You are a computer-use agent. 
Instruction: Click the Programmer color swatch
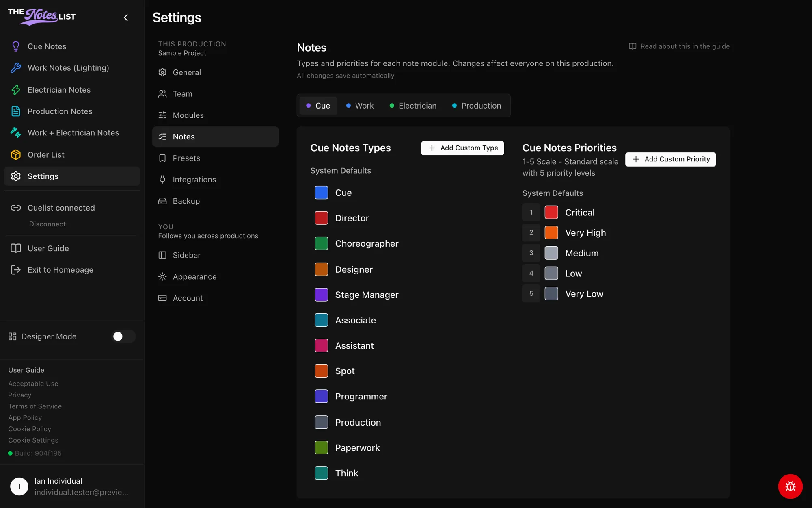pyautogui.click(x=322, y=397)
